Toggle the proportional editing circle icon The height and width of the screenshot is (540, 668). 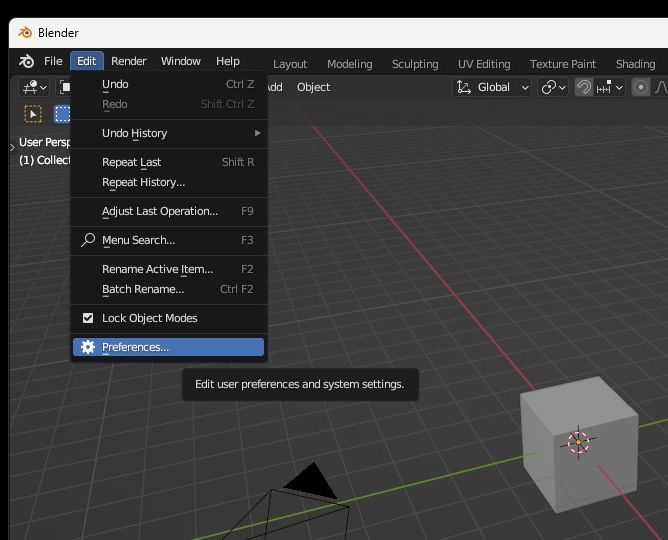[x=641, y=87]
